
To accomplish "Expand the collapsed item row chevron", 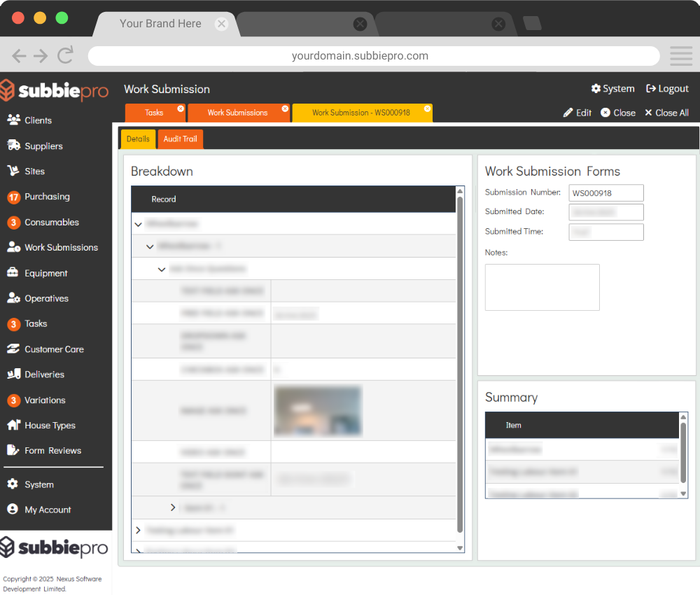I will (x=173, y=507).
